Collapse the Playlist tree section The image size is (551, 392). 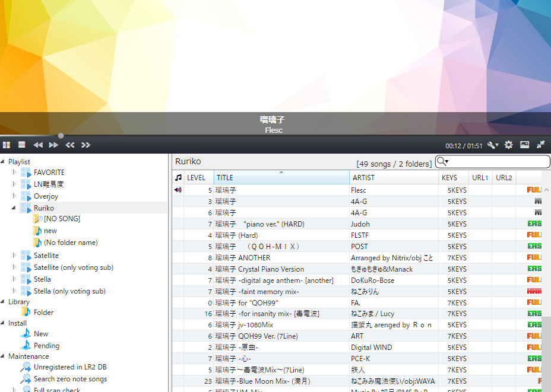tap(3, 161)
